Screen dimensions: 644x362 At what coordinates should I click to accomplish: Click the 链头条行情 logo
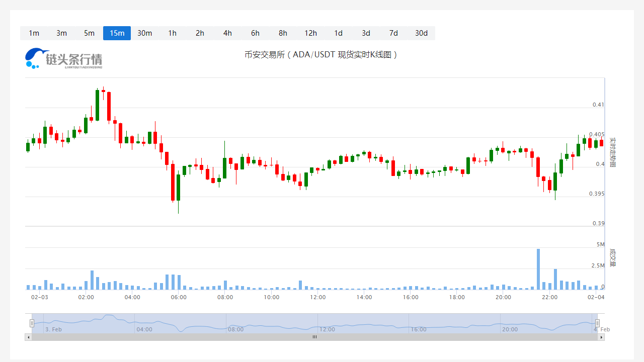[64, 58]
